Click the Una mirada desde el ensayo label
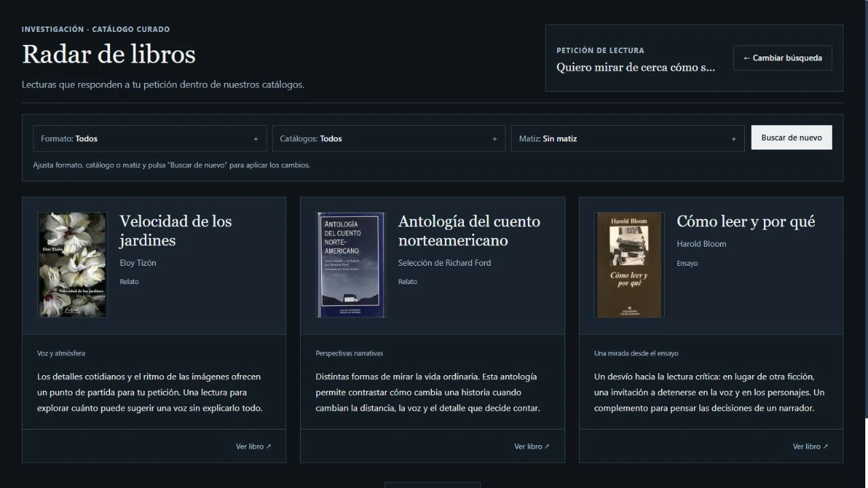 coord(636,353)
